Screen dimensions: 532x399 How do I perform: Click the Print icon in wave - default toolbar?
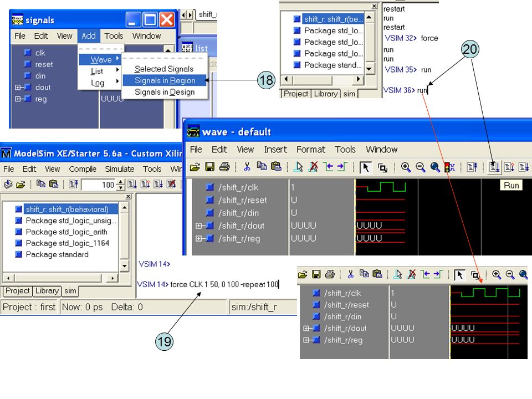(224, 167)
